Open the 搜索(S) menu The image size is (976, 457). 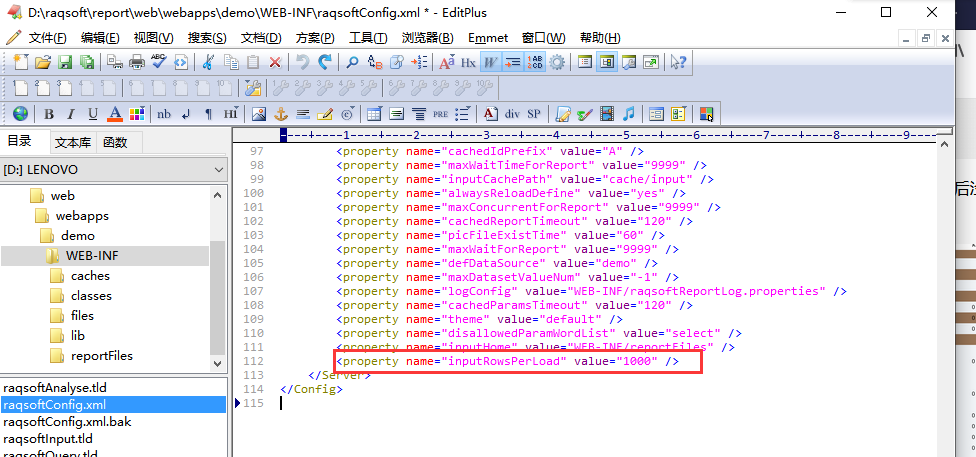(206, 38)
